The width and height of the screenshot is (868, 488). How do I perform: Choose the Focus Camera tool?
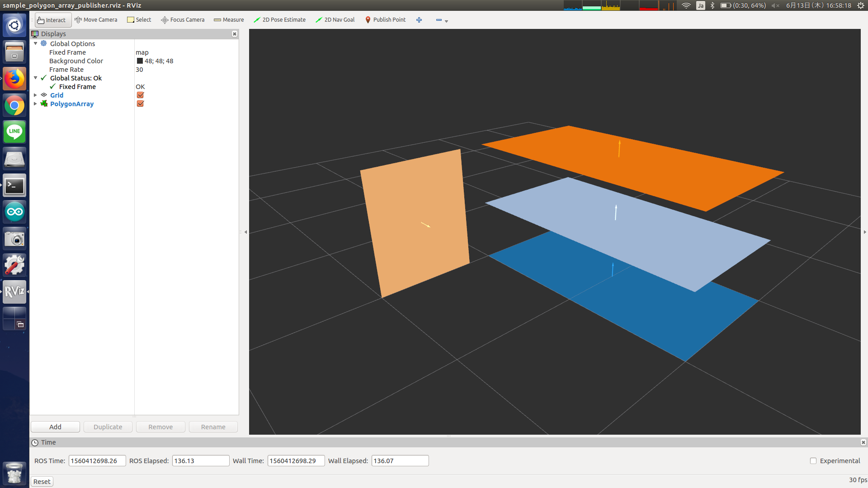(x=183, y=20)
